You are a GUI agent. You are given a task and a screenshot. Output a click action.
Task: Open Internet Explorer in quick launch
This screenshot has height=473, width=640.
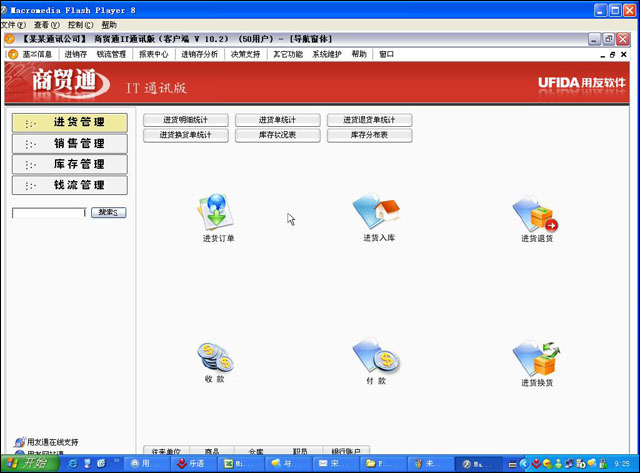coord(73,464)
